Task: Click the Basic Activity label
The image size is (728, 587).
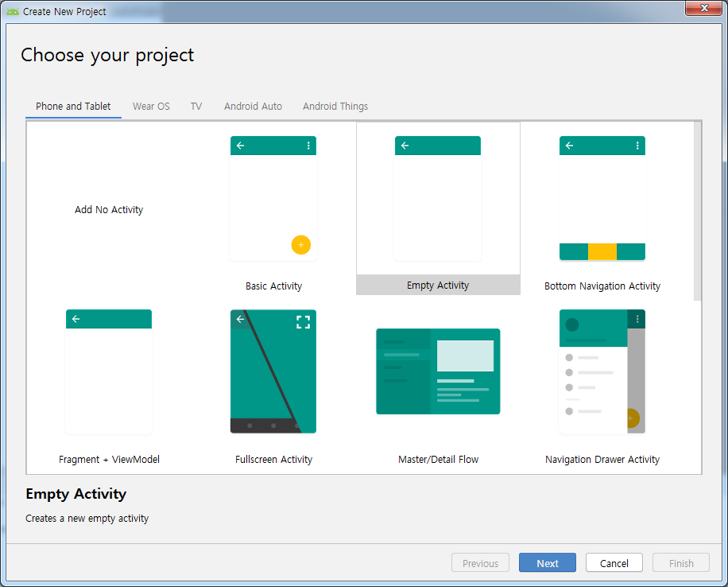Action: (273, 286)
